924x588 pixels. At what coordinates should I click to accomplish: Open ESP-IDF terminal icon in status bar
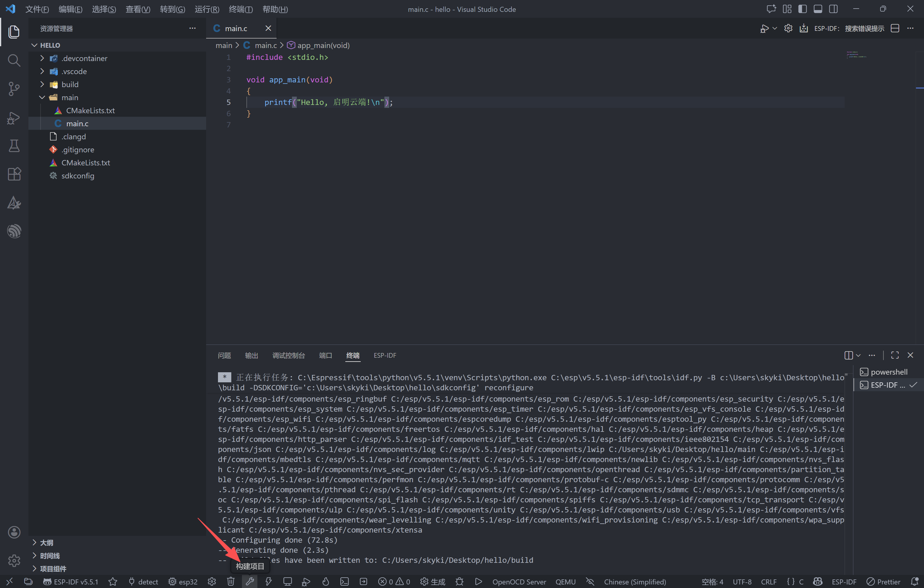[345, 581]
